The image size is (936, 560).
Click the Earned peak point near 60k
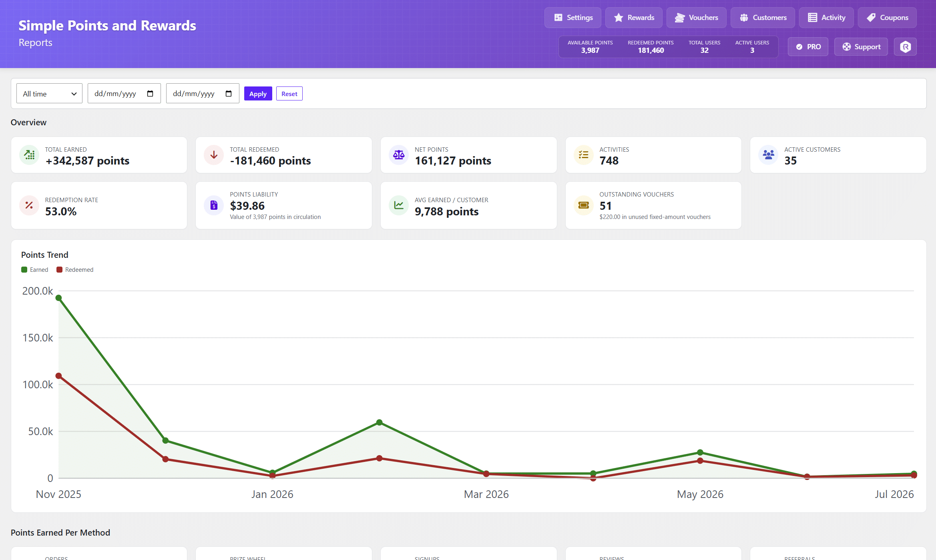[380, 422]
